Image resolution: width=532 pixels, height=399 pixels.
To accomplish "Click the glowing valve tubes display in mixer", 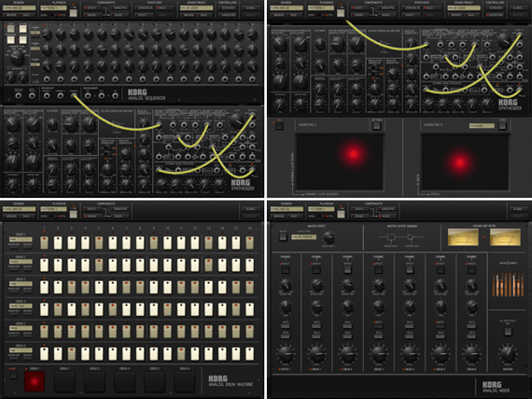I will [x=508, y=284].
